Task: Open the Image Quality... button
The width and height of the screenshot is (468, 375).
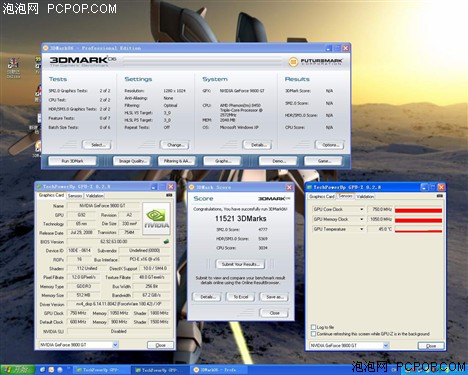Action: coord(132,161)
